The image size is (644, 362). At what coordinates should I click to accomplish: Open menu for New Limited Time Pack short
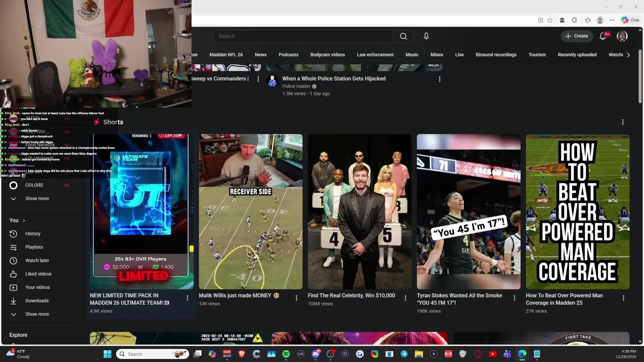pyautogui.click(x=188, y=298)
